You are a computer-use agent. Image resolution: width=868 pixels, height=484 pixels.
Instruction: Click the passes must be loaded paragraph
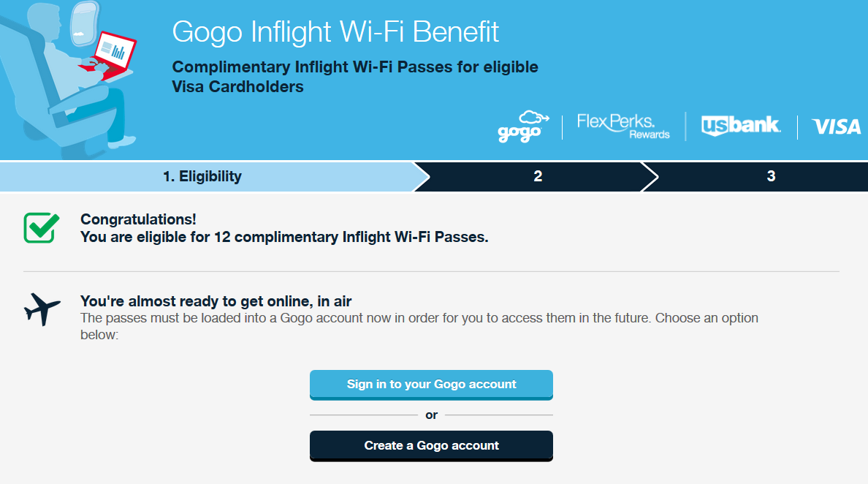point(419,326)
